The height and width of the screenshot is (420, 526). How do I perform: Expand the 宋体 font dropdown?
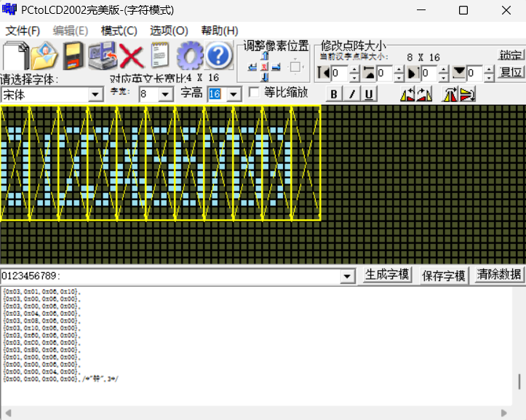click(x=95, y=95)
